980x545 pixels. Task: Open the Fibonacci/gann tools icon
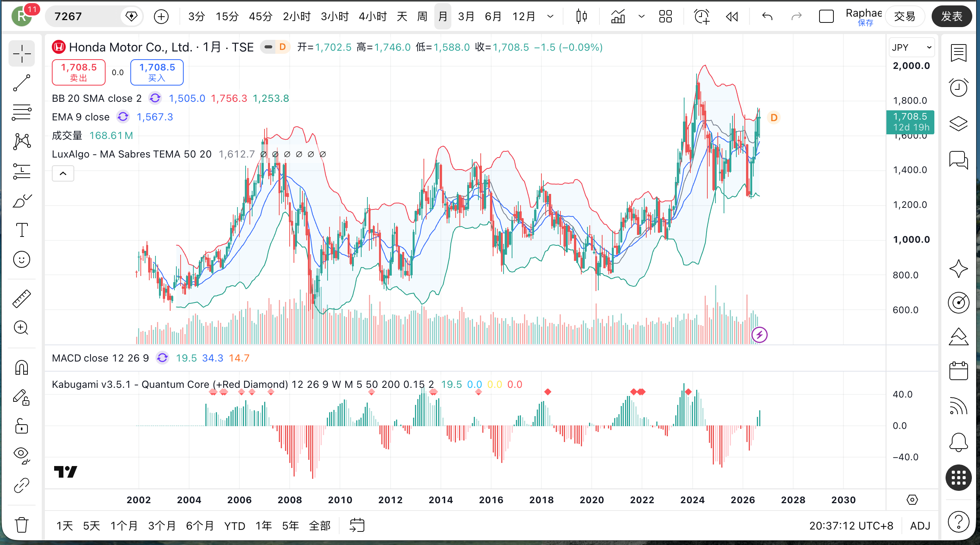[x=22, y=113]
